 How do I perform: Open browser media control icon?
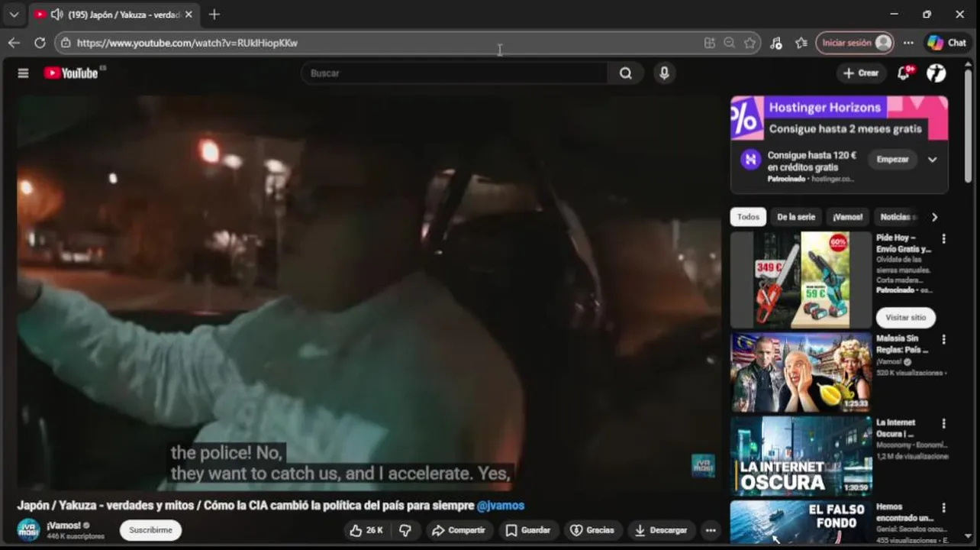[776, 43]
